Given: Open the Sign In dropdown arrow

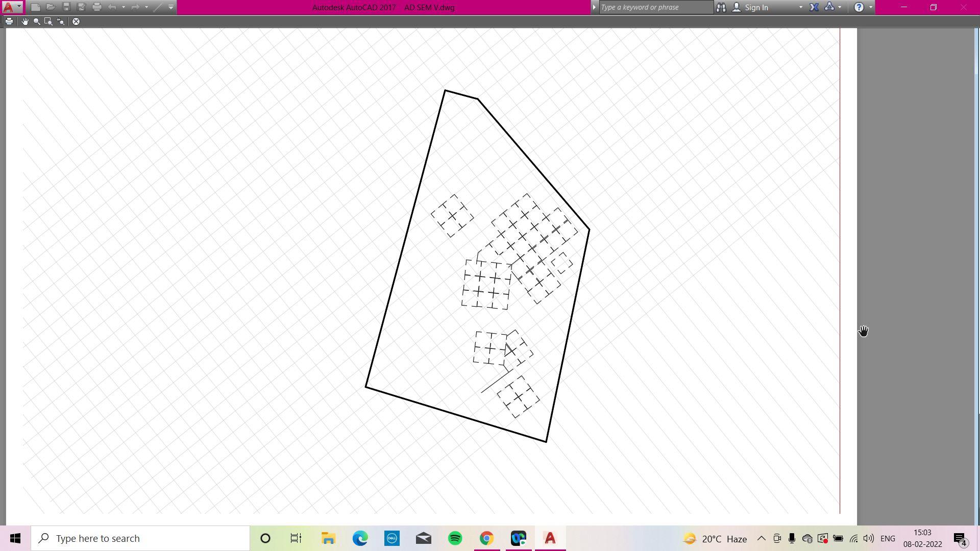Looking at the screenshot, I should [x=800, y=7].
